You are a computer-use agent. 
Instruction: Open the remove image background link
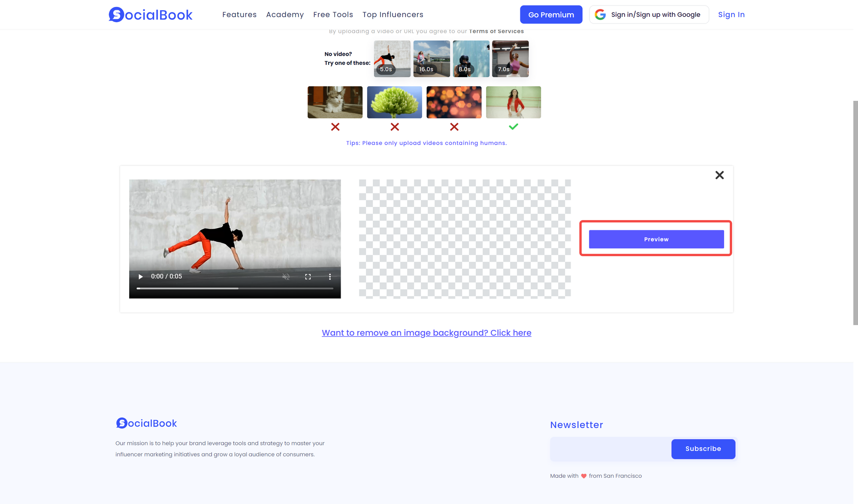426,333
